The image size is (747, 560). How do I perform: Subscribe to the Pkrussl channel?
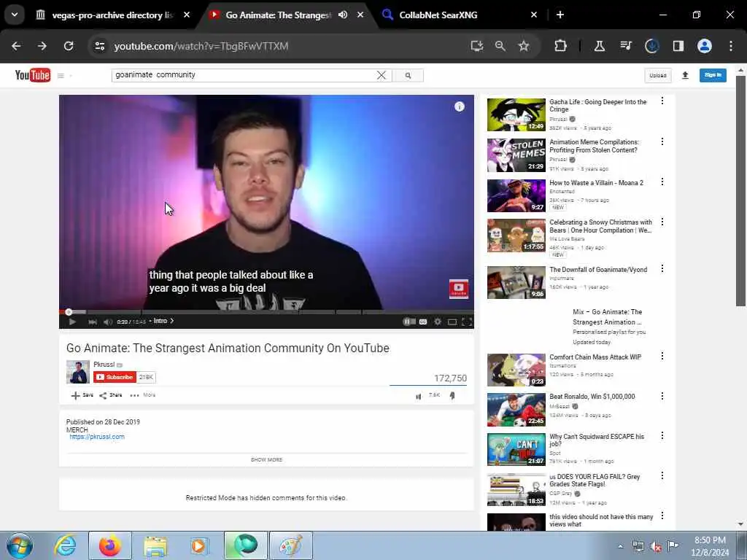(x=115, y=377)
